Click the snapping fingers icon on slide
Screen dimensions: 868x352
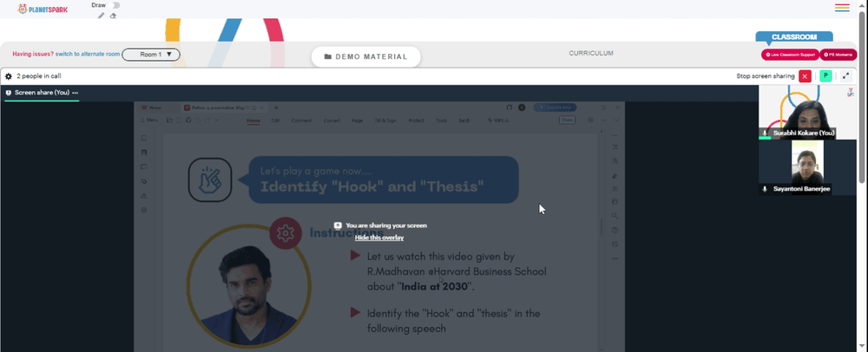[x=210, y=179]
